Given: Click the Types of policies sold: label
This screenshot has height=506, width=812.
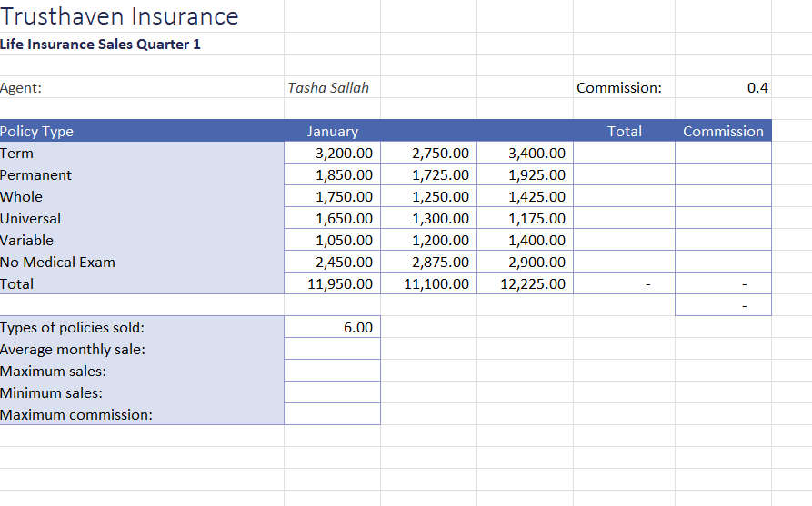Looking at the screenshot, I should [x=142, y=327].
